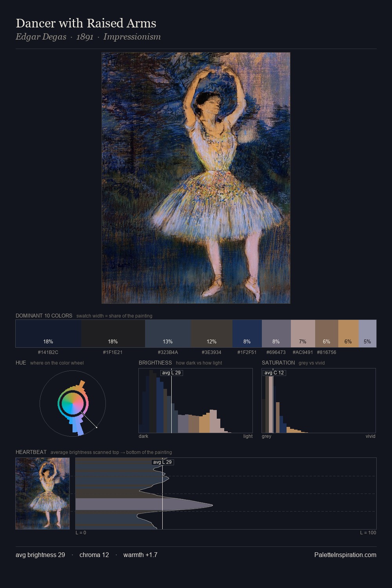Click the 'L = 0' axis label
Viewport: 392px width, 588px height.
[x=81, y=533]
